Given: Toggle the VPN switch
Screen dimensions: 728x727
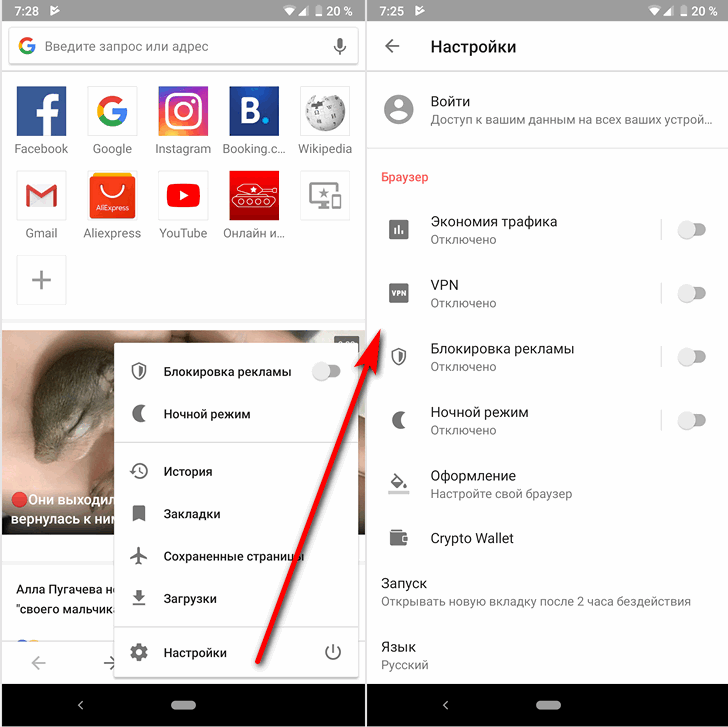Looking at the screenshot, I should click(x=692, y=293).
